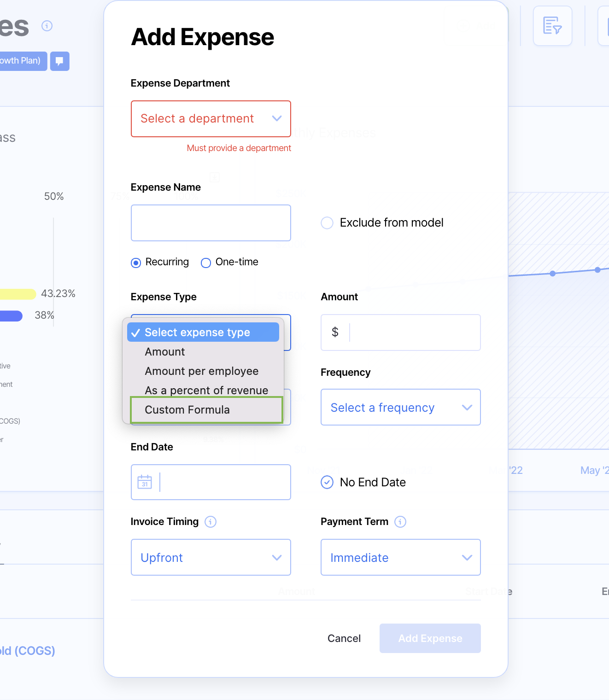Screen dimensions: 609x700
Task: Click the Invoice Timing info icon
Action: pyautogui.click(x=211, y=522)
